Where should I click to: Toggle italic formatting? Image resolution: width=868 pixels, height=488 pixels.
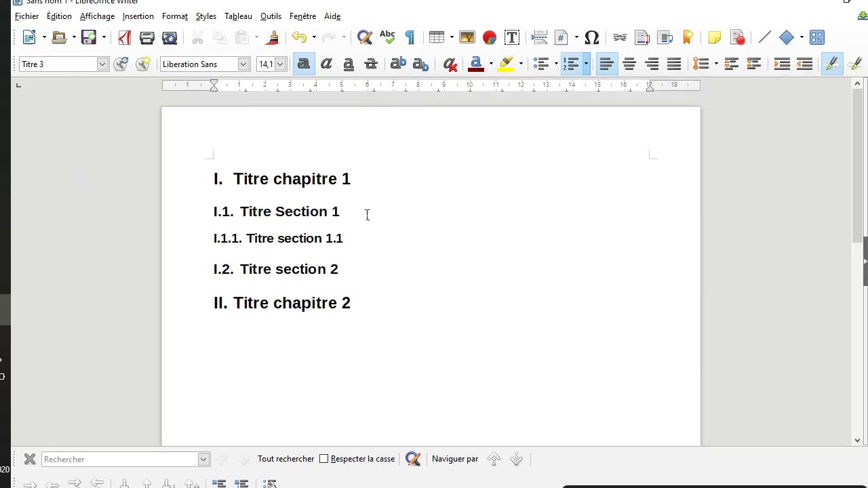(x=326, y=64)
